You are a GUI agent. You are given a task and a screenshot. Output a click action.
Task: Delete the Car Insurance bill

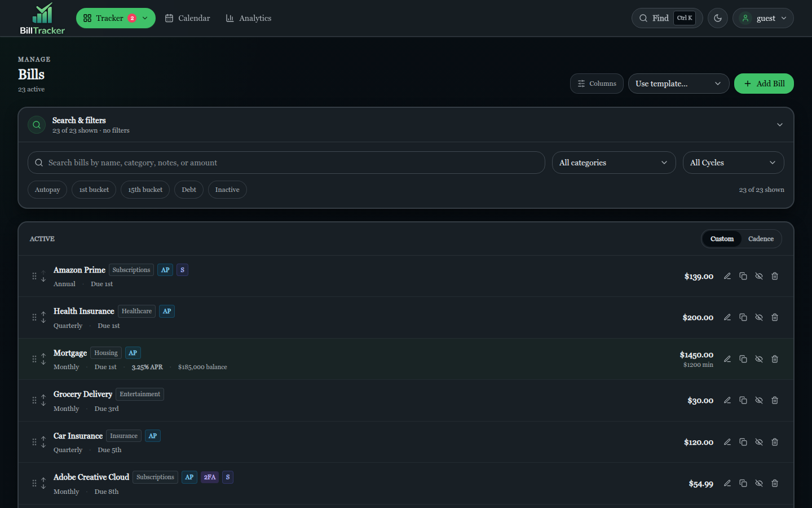[775, 442]
